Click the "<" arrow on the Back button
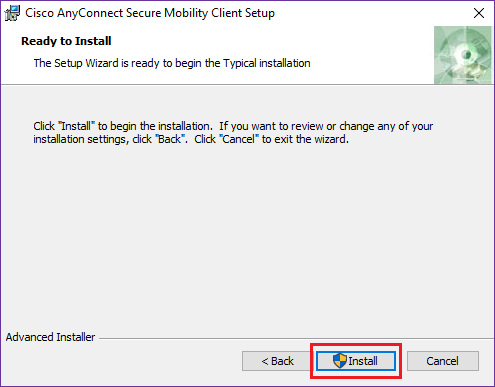The height and width of the screenshot is (387, 495). (265, 361)
